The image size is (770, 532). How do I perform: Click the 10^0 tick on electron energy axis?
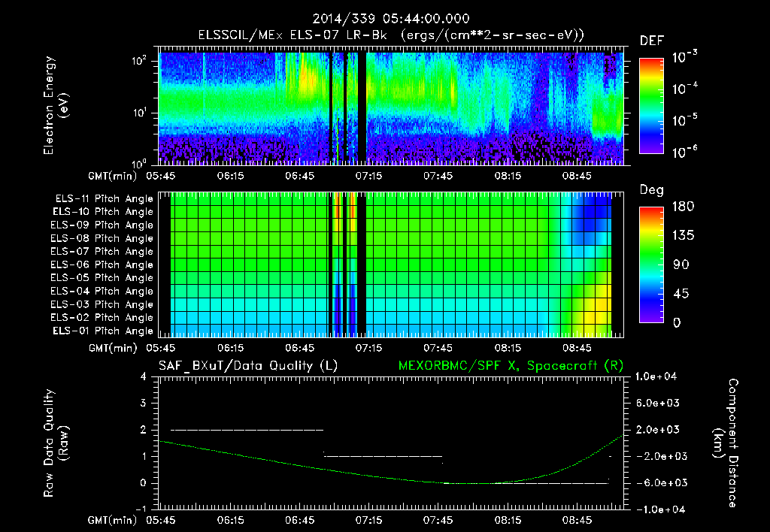139,163
